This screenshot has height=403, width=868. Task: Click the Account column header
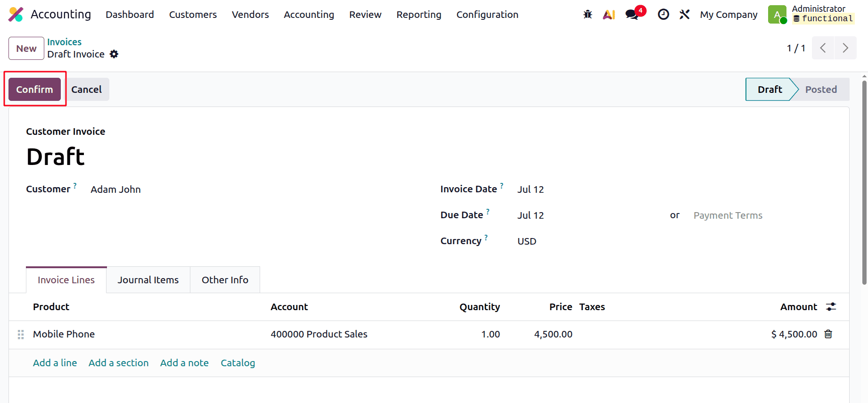[x=289, y=307]
